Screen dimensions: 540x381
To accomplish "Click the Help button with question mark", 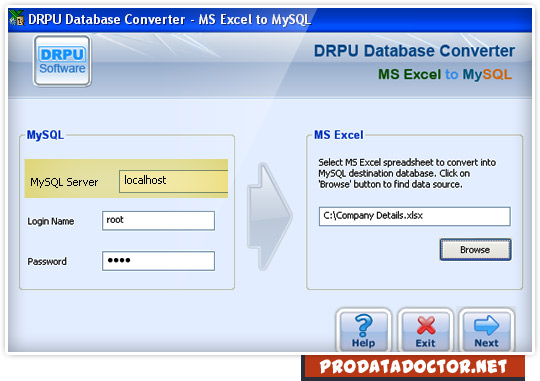I will pos(363,331).
